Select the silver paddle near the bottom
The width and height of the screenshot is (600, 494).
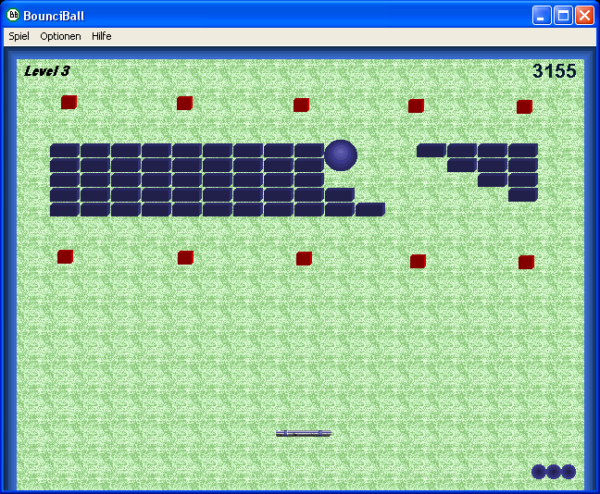[303, 433]
